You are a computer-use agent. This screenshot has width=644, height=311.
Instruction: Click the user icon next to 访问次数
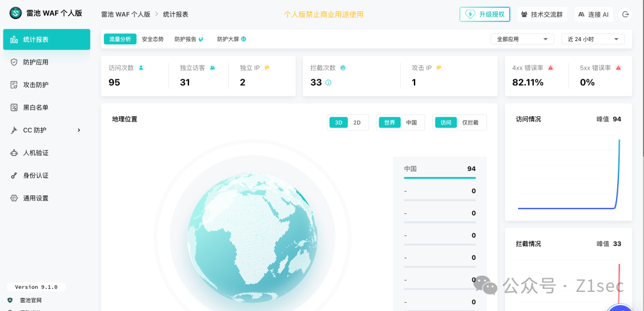coord(141,68)
